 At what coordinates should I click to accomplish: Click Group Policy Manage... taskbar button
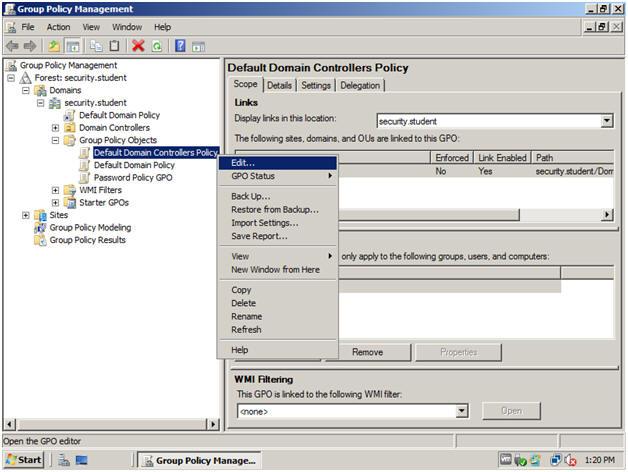click(199, 460)
